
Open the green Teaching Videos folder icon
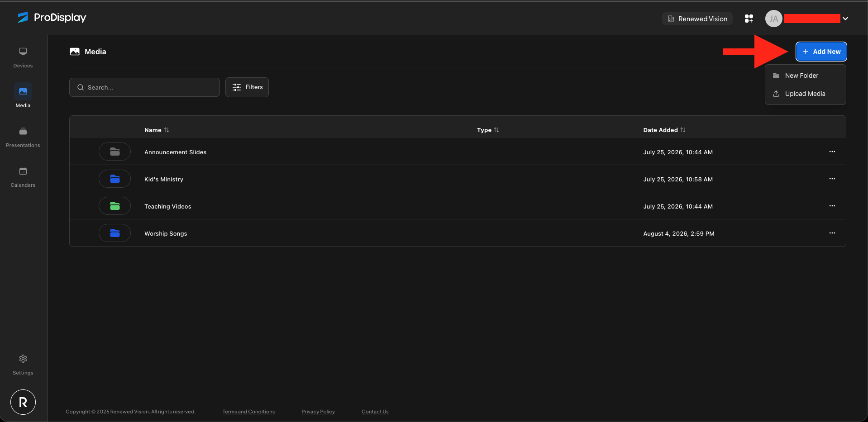pos(115,206)
